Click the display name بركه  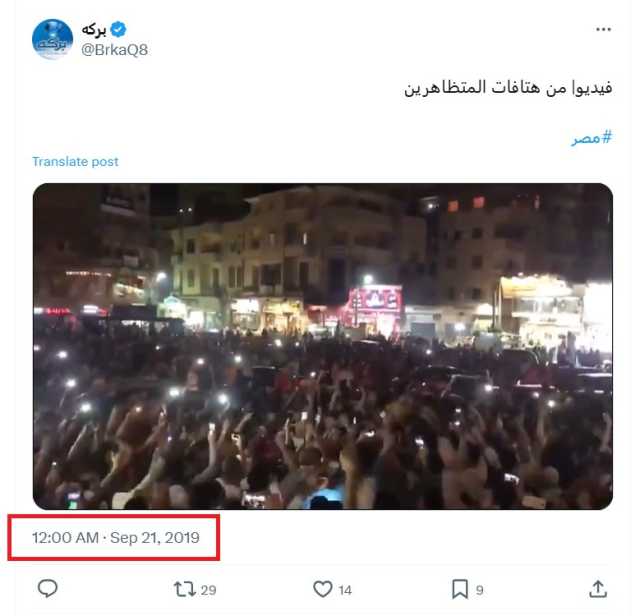94,29
